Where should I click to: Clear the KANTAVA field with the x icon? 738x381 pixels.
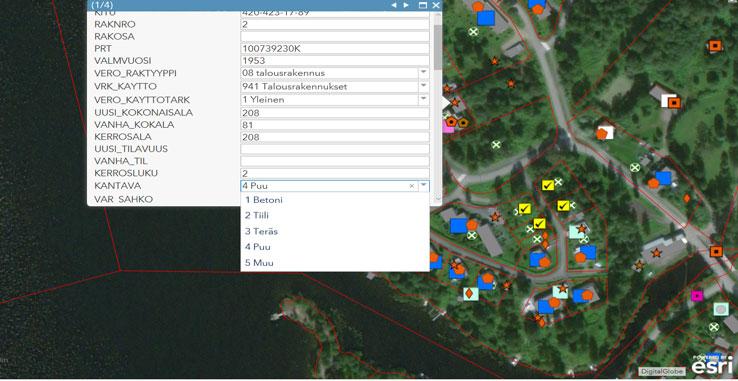click(x=412, y=186)
